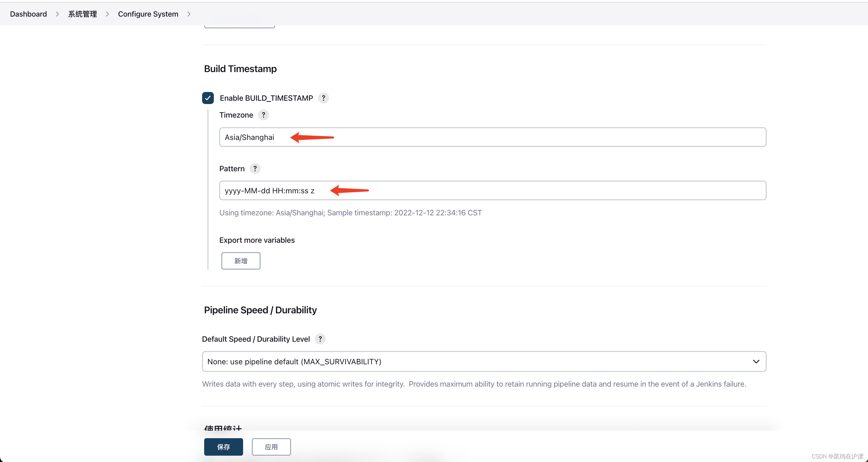Click the Build Timestamp section heading

(x=240, y=69)
